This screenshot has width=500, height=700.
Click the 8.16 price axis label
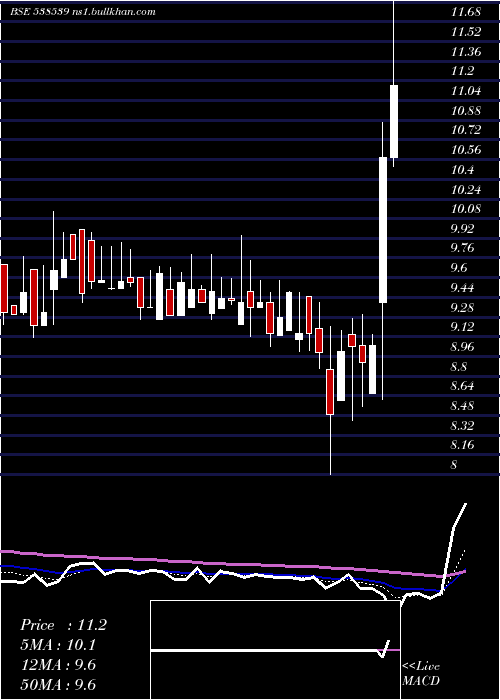(462, 445)
